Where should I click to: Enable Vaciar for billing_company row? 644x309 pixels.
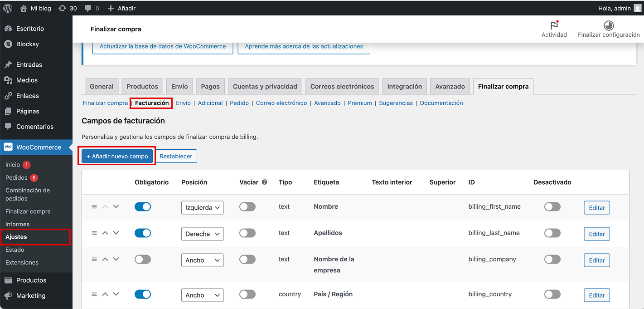[247, 259]
